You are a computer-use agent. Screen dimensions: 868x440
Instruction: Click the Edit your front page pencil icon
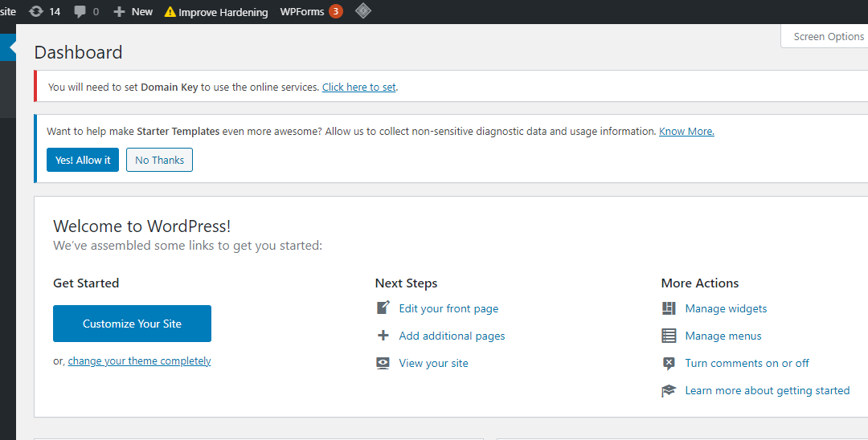pos(383,308)
